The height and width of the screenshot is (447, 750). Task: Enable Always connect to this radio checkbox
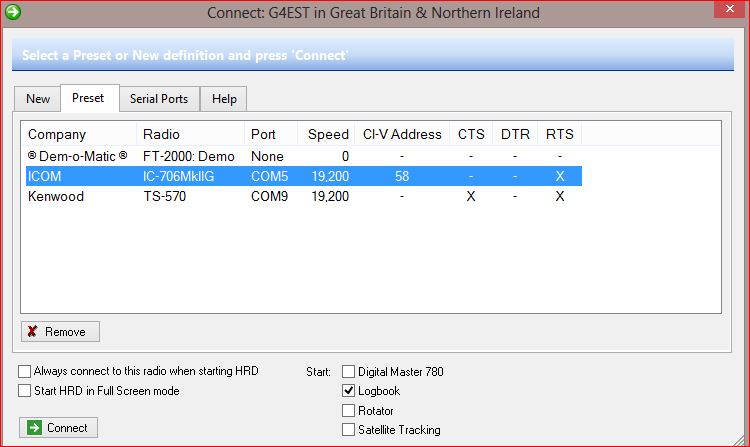pos(25,371)
